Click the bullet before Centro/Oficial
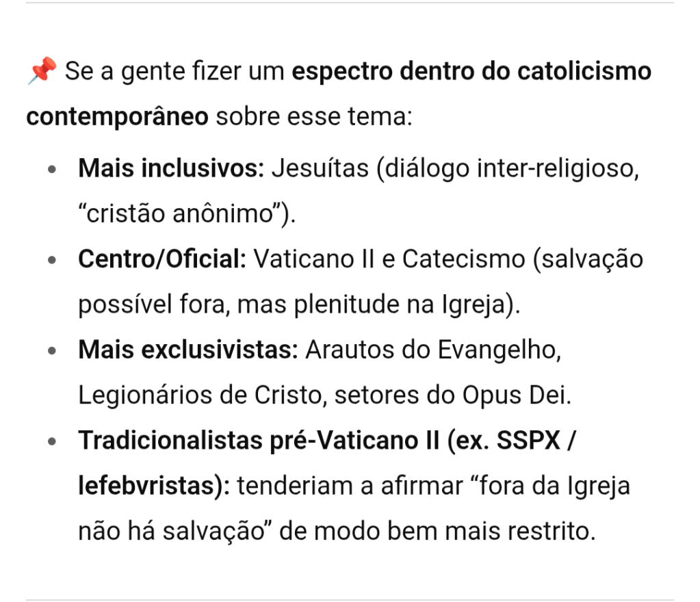 coord(53,261)
